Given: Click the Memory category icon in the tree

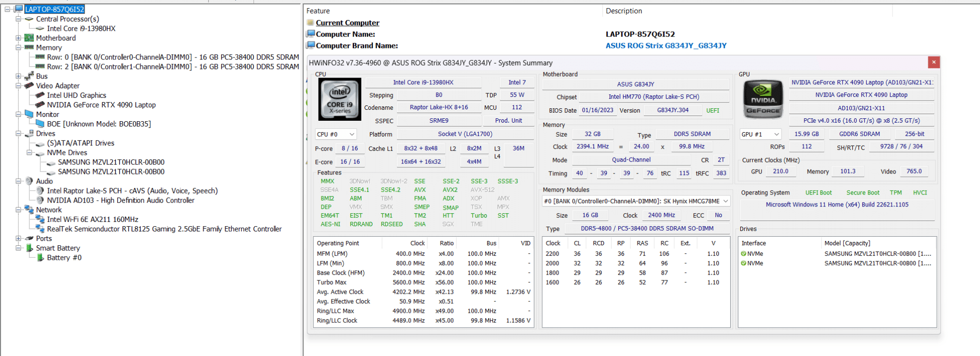Looking at the screenshot, I should [x=29, y=47].
